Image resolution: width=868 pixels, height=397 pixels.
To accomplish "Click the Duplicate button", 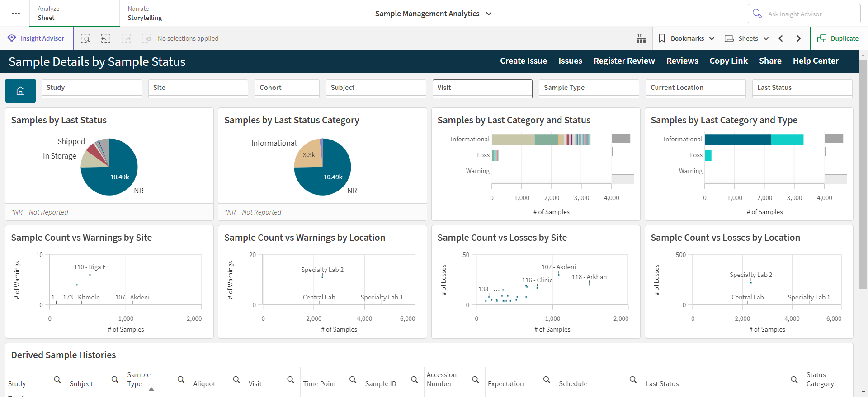I will point(839,38).
